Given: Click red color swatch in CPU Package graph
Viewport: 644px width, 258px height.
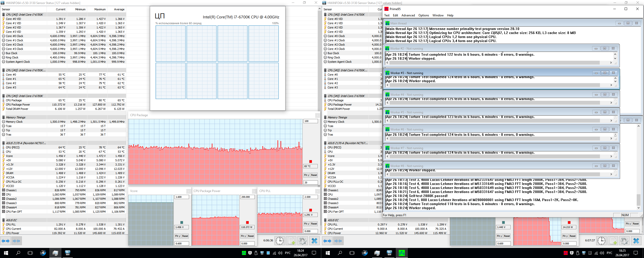Looking at the screenshot, I should coord(311,162).
